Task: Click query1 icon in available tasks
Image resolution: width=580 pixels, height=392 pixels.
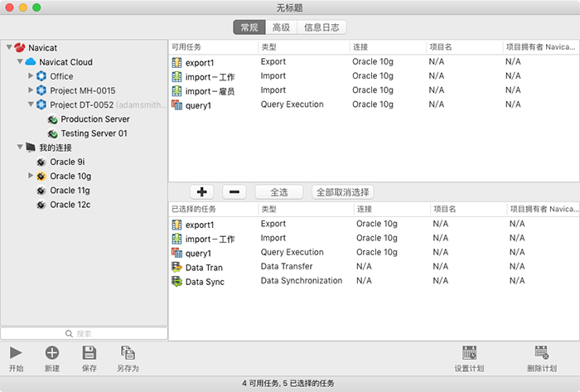Action: 176,105
